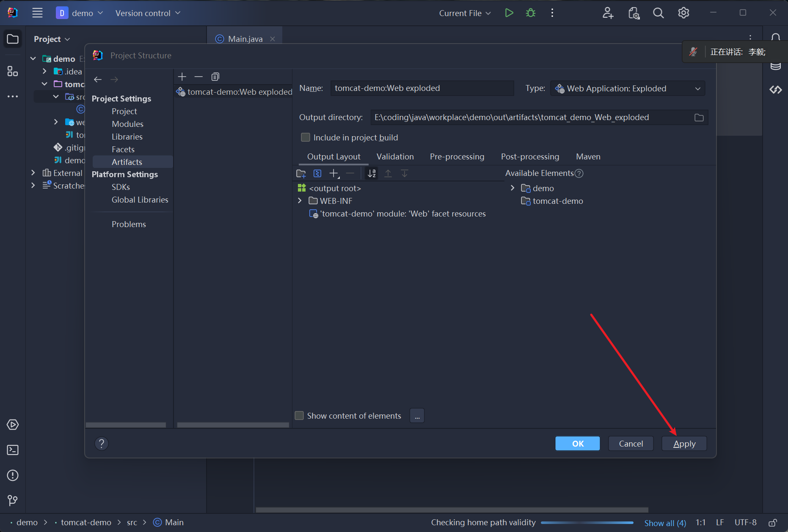Image resolution: width=788 pixels, height=532 pixels.
Task: Click the Cancel button
Action: pyautogui.click(x=631, y=444)
